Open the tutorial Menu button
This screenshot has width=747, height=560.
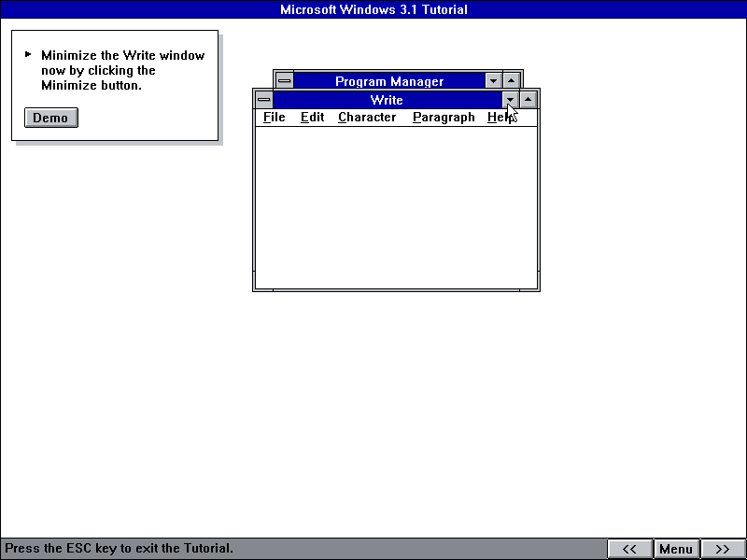(x=675, y=549)
